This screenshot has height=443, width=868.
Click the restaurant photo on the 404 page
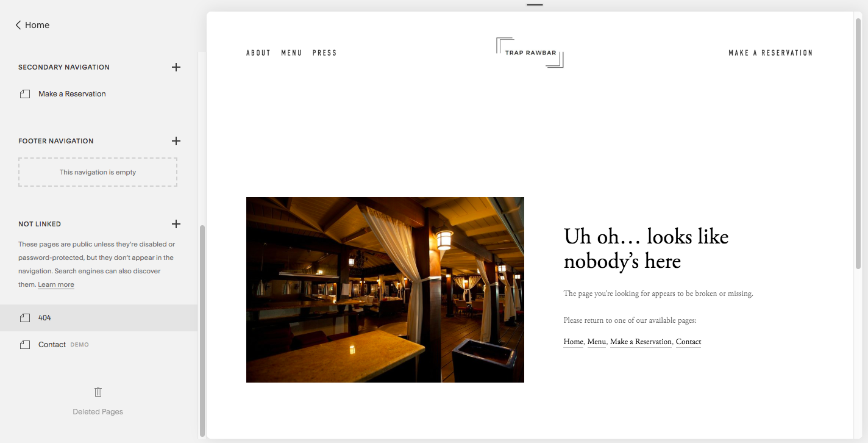pyautogui.click(x=385, y=290)
